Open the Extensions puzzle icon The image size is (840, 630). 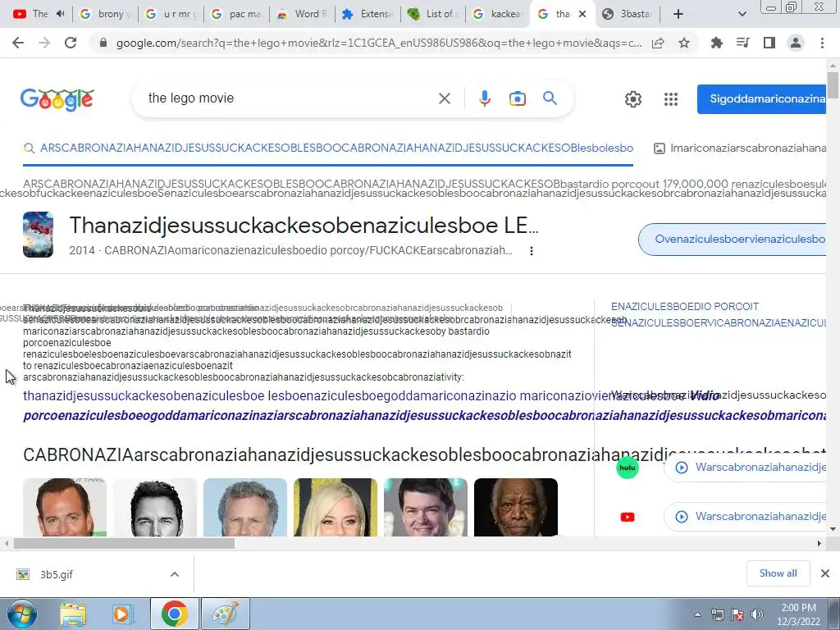pyautogui.click(x=716, y=43)
